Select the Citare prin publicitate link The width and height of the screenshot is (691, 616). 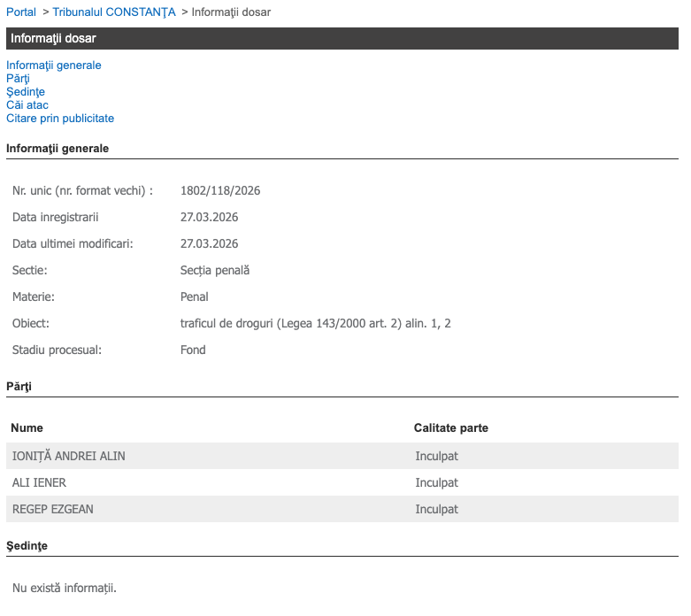60,119
